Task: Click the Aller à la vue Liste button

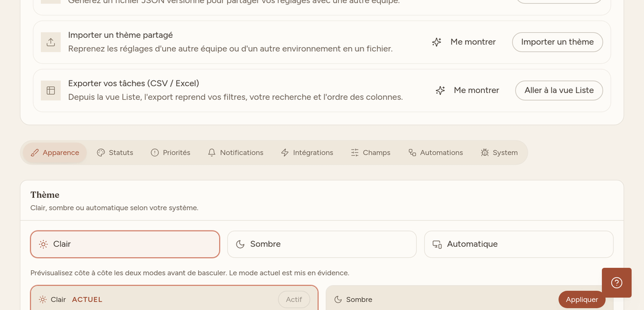Action: 559,91
